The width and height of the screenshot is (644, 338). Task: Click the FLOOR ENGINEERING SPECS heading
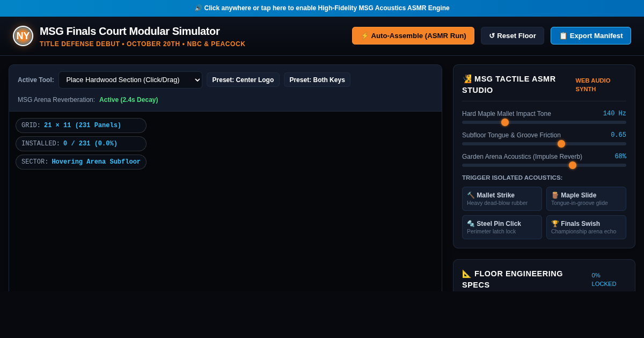coord(513,280)
